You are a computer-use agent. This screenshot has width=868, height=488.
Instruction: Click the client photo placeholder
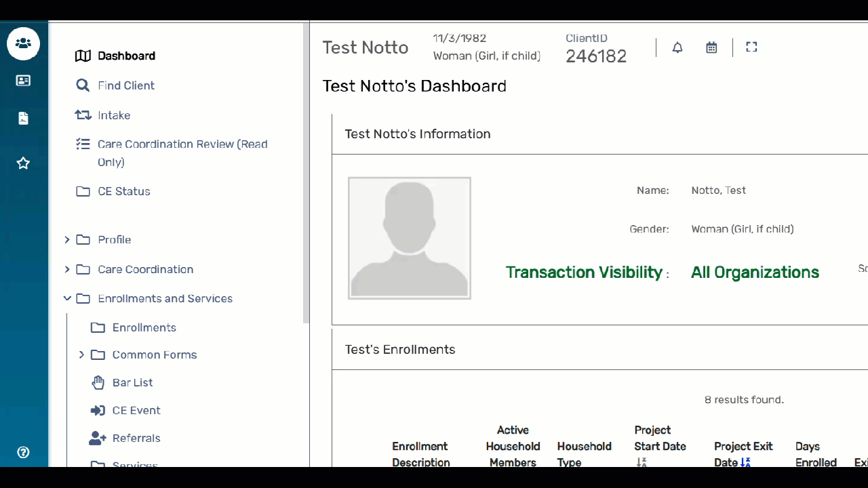coord(410,238)
